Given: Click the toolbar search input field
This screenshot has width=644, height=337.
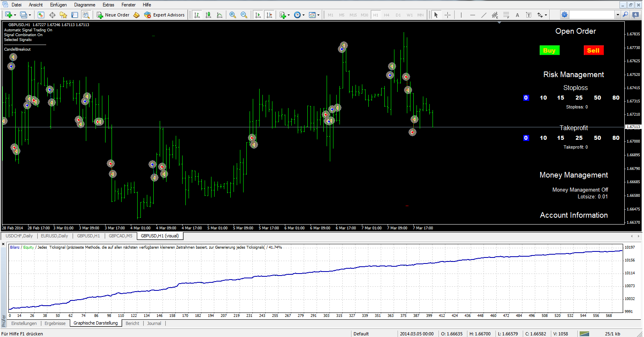Looking at the screenshot, I should [x=592, y=15].
